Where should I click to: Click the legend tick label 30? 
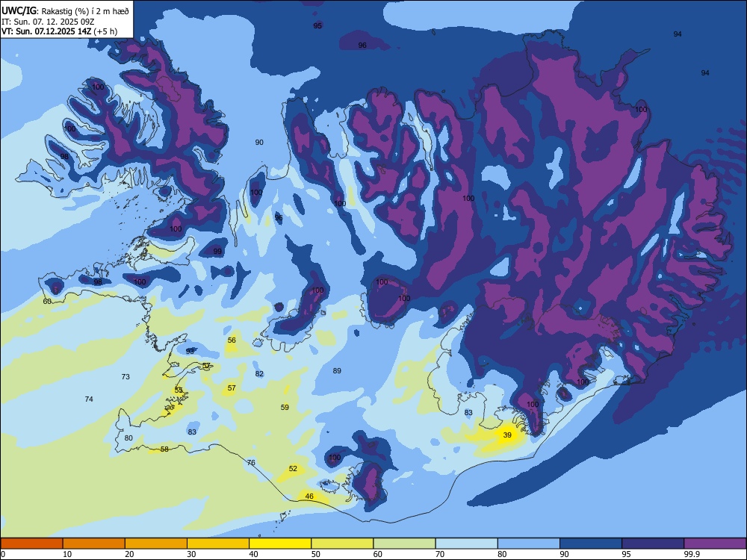191,554
